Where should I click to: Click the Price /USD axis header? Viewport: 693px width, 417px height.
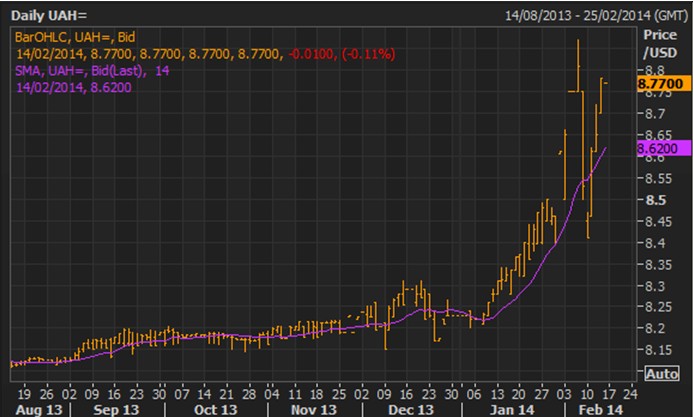[658, 42]
